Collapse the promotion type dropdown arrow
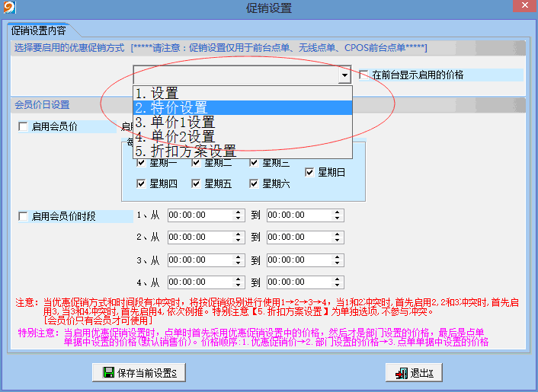The width and height of the screenshot is (538, 392). [x=344, y=75]
